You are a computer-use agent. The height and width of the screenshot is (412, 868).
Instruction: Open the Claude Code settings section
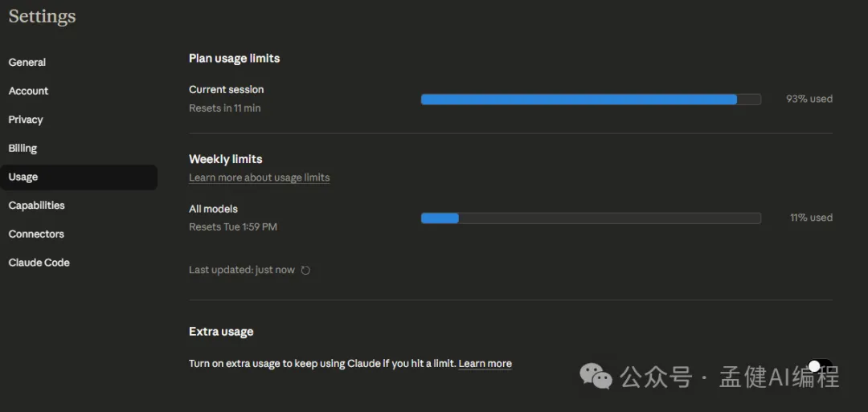click(39, 263)
